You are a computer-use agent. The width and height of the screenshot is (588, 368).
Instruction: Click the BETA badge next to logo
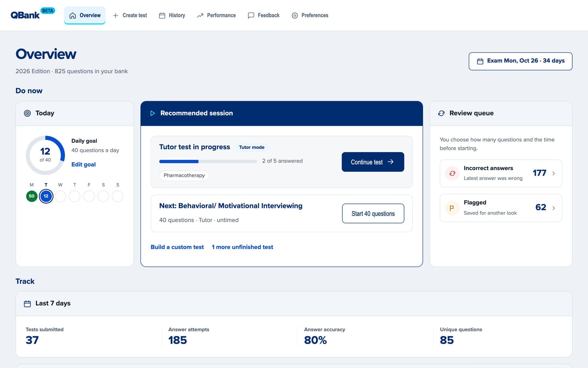click(48, 11)
